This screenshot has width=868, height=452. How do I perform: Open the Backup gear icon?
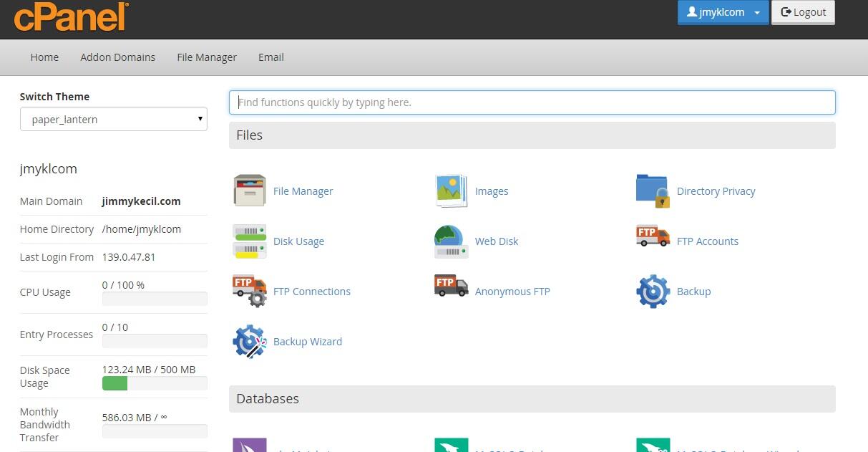pos(653,291)
